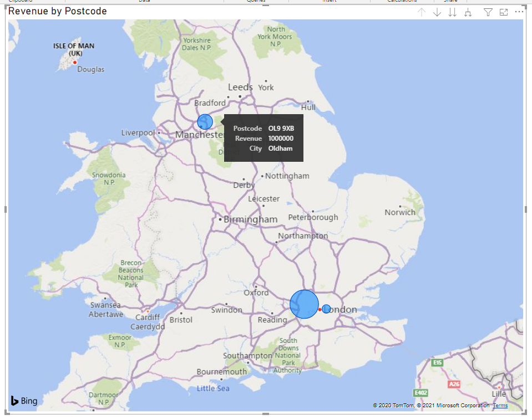The width and height of the screenshot is (532, 420).
Task: Click the Peterborough city label
Action: tap(313, 217)
